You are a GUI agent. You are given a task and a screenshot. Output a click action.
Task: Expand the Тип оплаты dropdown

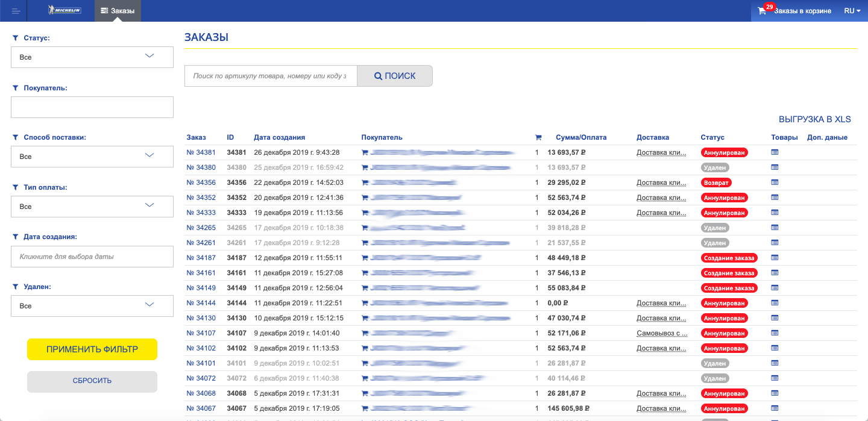tap(92, 207)
